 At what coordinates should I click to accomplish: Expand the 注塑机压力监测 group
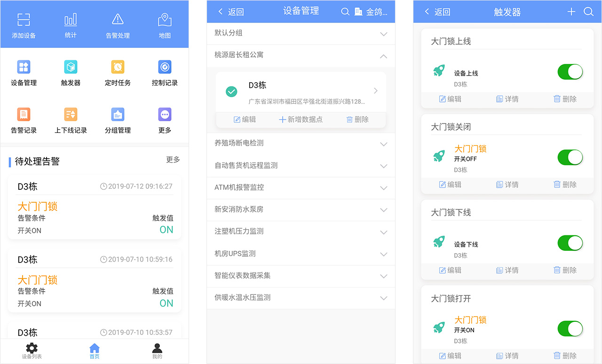tap(301, 232)
